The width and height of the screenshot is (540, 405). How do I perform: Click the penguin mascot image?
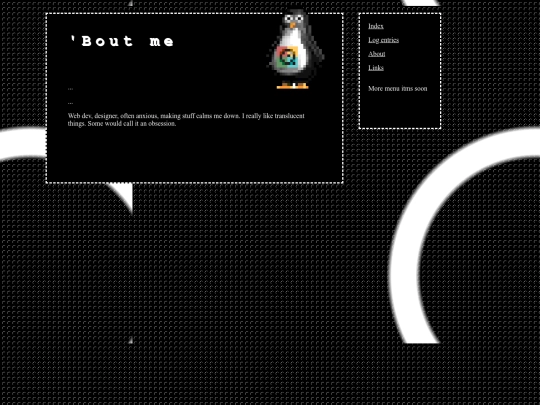click(x=295, y=49)
